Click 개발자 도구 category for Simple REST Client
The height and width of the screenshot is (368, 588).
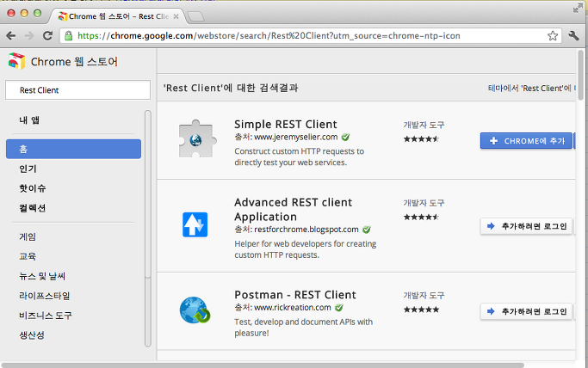click(x=424, y=125)
